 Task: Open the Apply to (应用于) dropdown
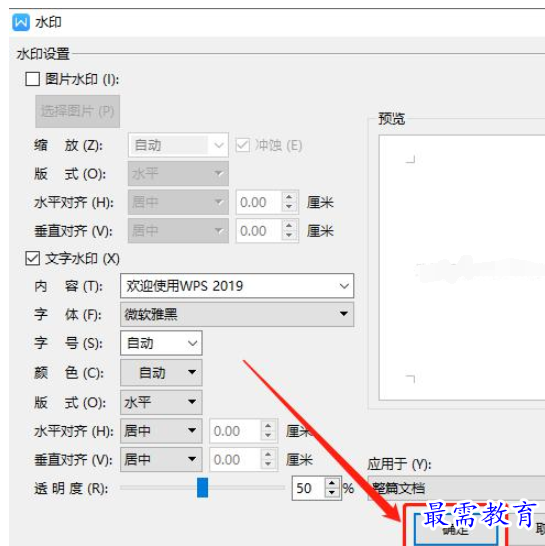[x=456, y=488]
